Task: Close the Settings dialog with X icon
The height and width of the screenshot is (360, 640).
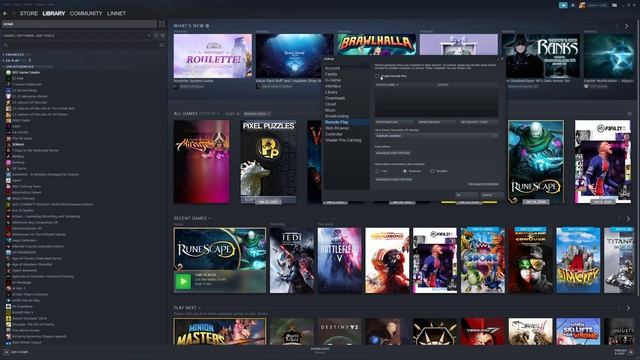Action: click(x=502, y=59)
